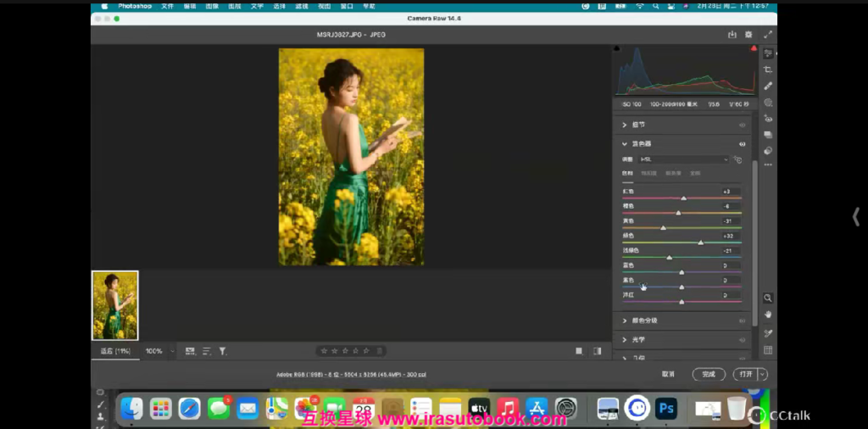Open the filmstrip options icon
Image resolution: width=868 pixels, height=429 pixels.
click(191, 351)
